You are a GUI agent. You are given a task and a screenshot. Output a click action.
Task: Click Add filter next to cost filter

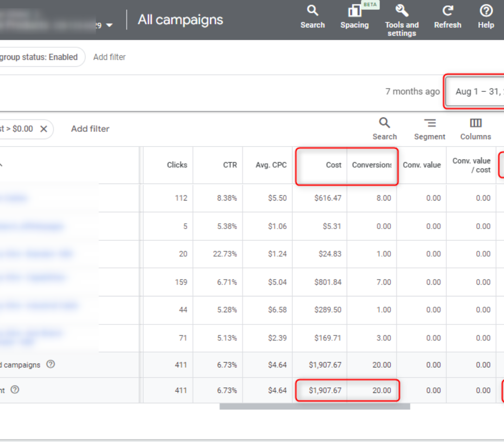[90, 129]
